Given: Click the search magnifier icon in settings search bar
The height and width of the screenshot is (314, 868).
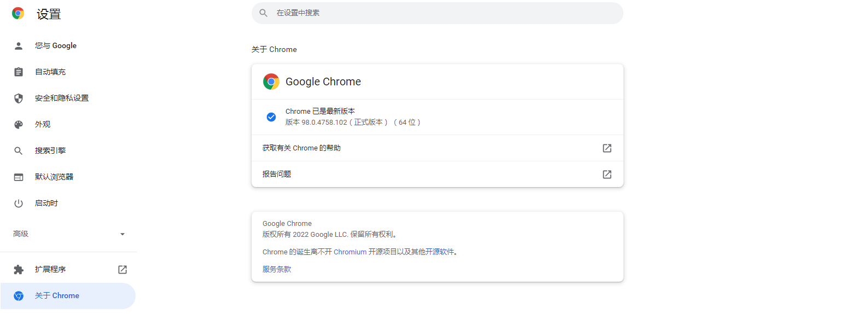Looking at the screenshot, I should click(264, 13).
